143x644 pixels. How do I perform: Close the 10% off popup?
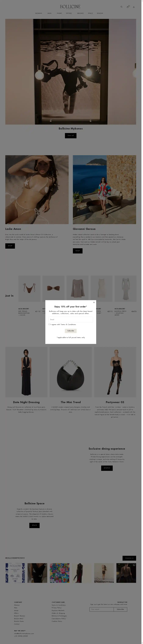click(x=94, y=302)
